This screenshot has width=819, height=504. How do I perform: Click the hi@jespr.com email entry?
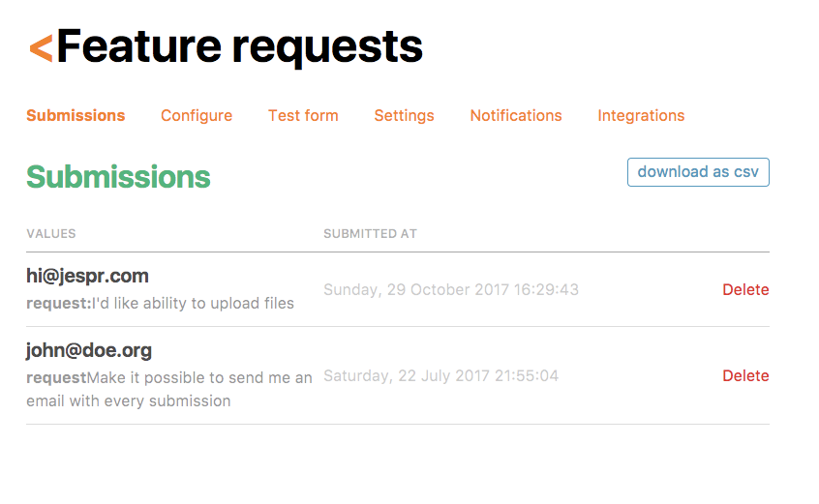87,276
